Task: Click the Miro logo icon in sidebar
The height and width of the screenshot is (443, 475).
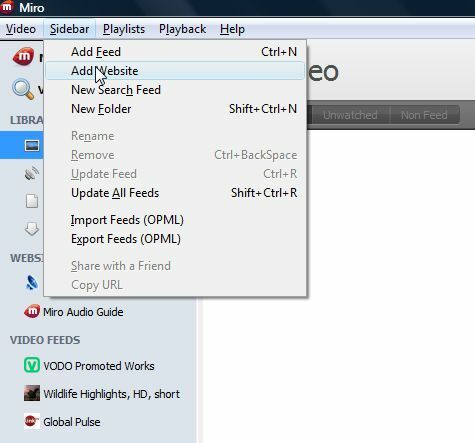Action: [23, 56]
